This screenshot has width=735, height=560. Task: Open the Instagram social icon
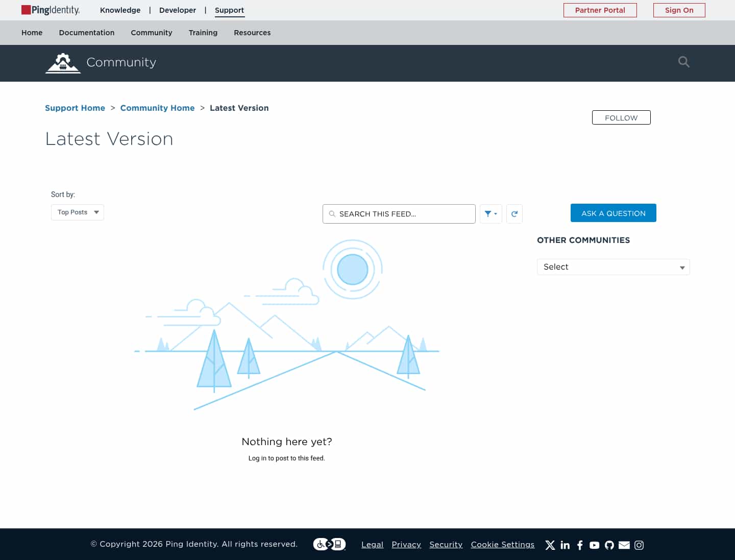(639, 545)
